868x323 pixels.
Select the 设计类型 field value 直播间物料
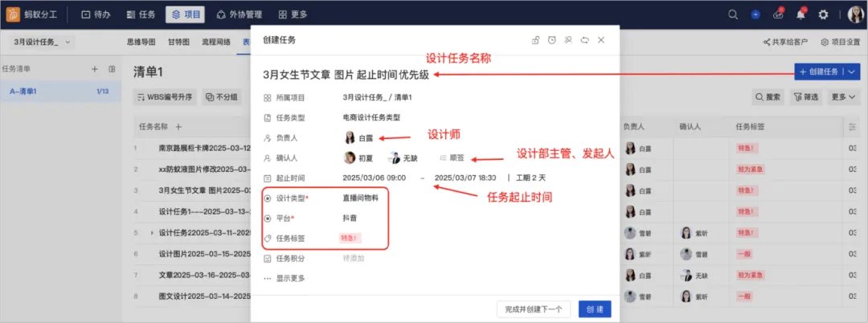[360, 198]
